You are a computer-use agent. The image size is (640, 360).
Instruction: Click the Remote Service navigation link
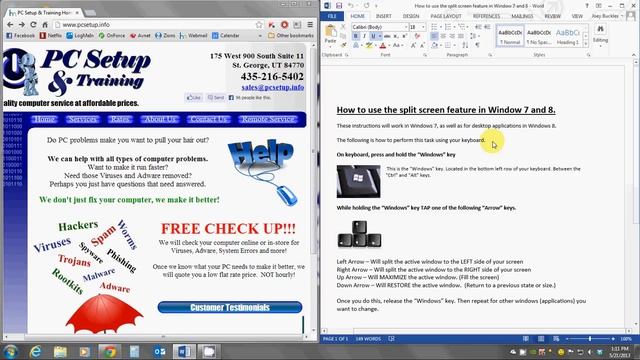pos(268,119)
